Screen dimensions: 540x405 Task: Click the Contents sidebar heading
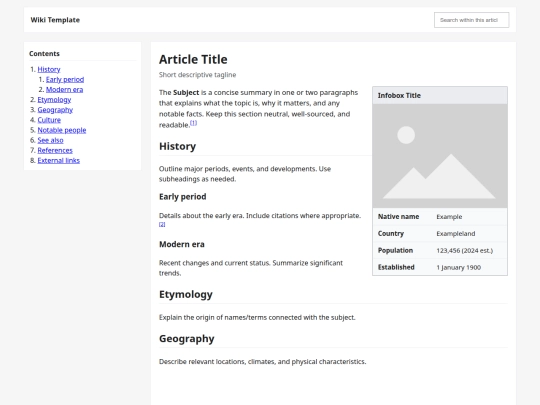[x=44, y=54]
